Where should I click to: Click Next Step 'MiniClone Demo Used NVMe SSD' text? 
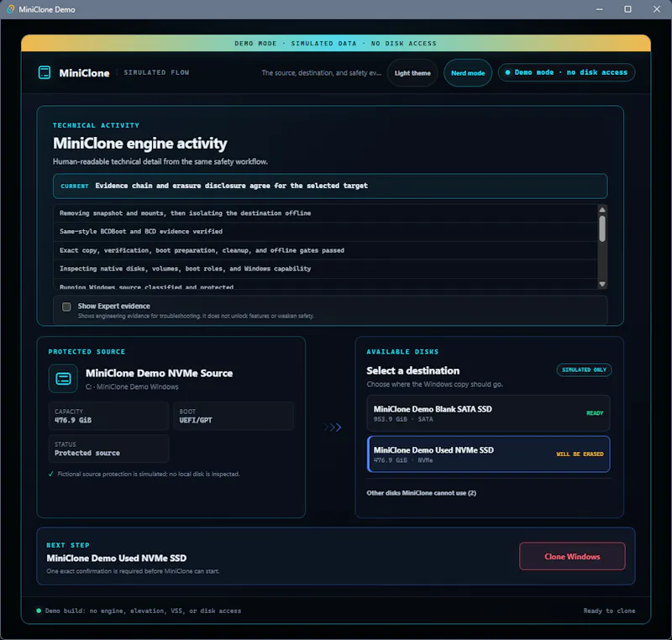point(117,559)
